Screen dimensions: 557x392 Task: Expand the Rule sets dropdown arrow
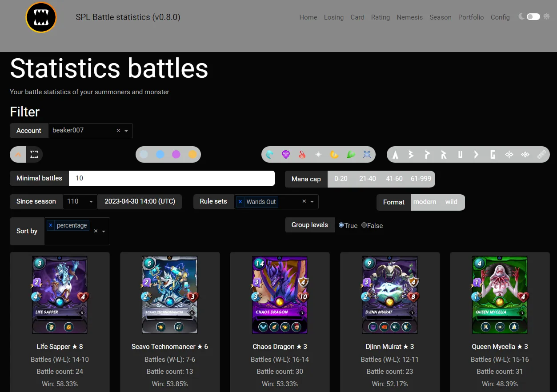312,202
